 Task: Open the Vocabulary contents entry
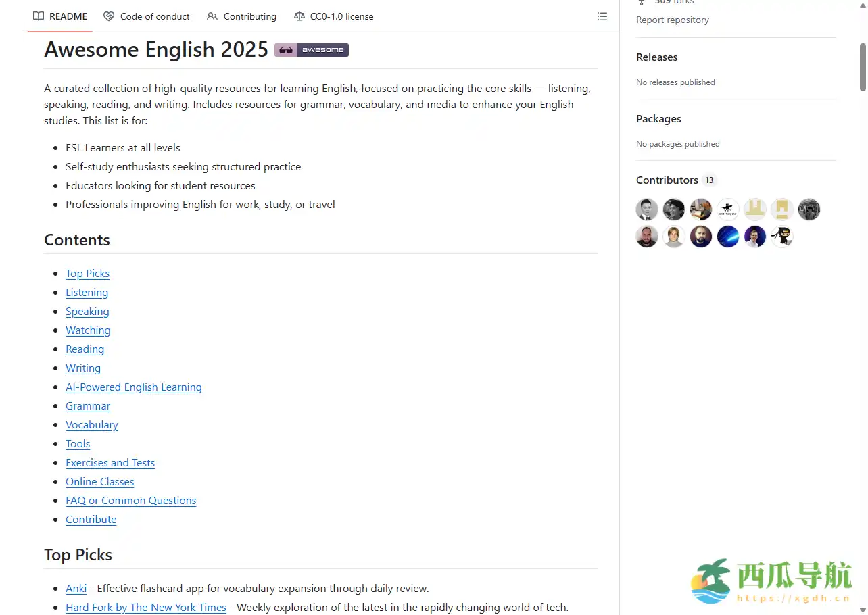coord(92,424)
